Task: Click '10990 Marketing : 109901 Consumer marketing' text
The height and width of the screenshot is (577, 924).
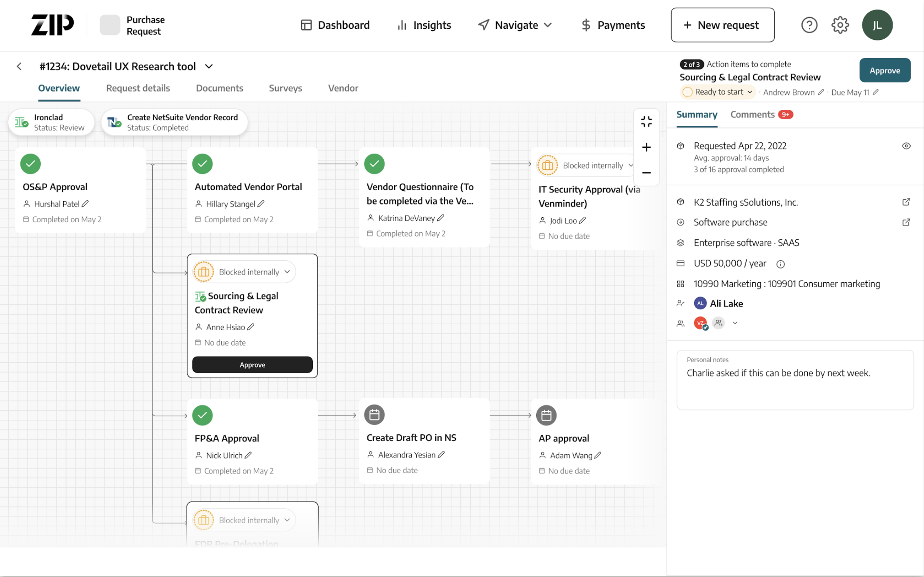Action: point(787,284)
